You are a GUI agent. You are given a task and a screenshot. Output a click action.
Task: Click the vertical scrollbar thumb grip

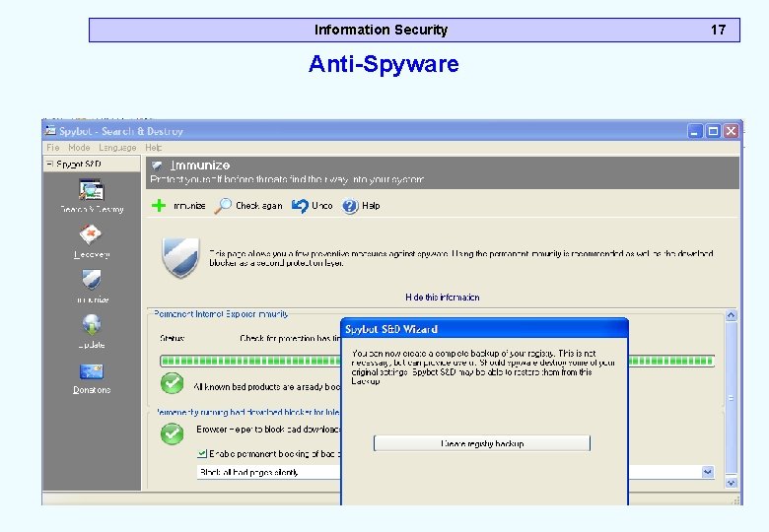click(731, 398)
